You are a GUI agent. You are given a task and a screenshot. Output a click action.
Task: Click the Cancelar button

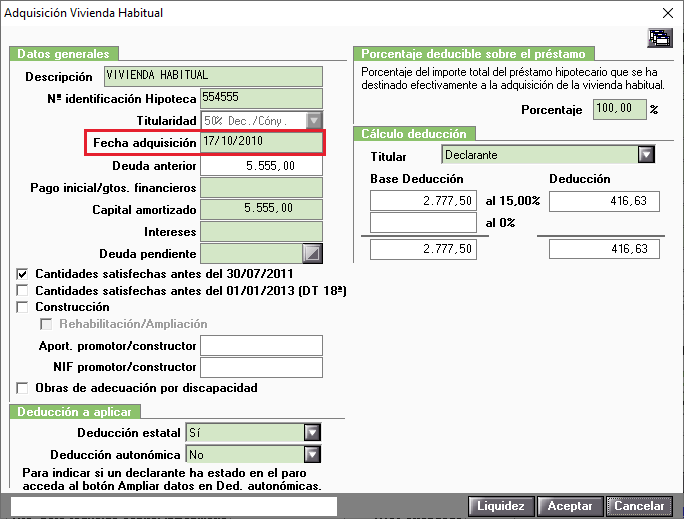click(x=640, y=506)
